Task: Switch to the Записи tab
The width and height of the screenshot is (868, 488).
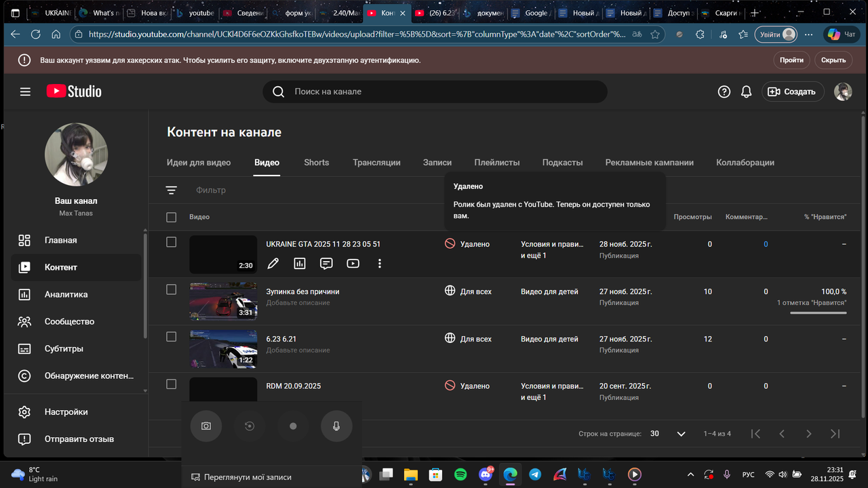Action: (x=437, y=163)
